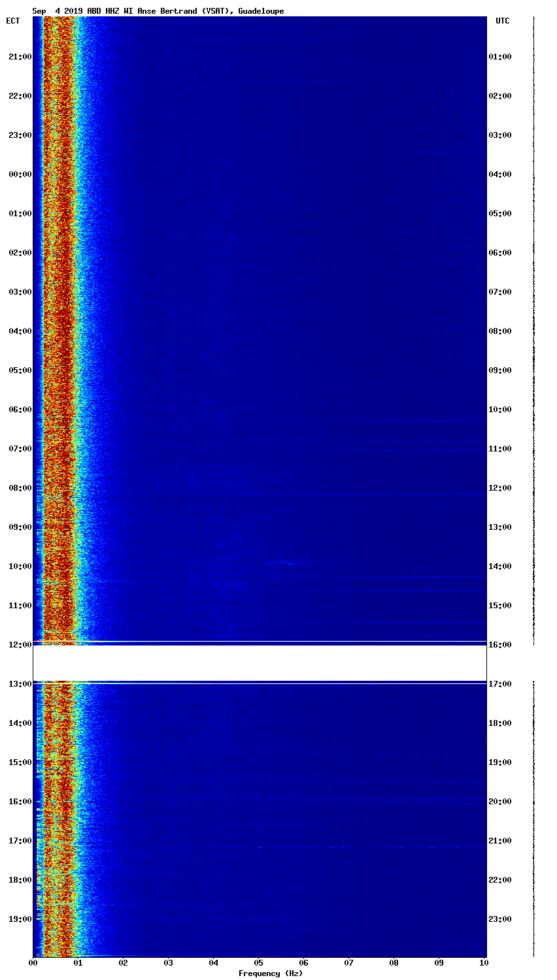
Task: Click the 06:00 label on UTC axis
Action: tap(500, 253)
